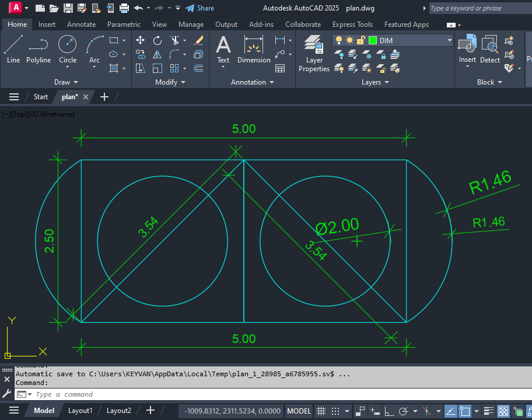
Task: Click the green DIM layer color swatch
Action: coord(373,40)
